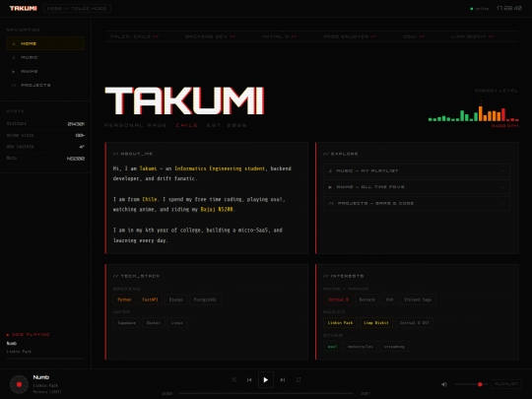Open the Projects explore link
This screenshot has width=532, height=399.
[417, 203]
